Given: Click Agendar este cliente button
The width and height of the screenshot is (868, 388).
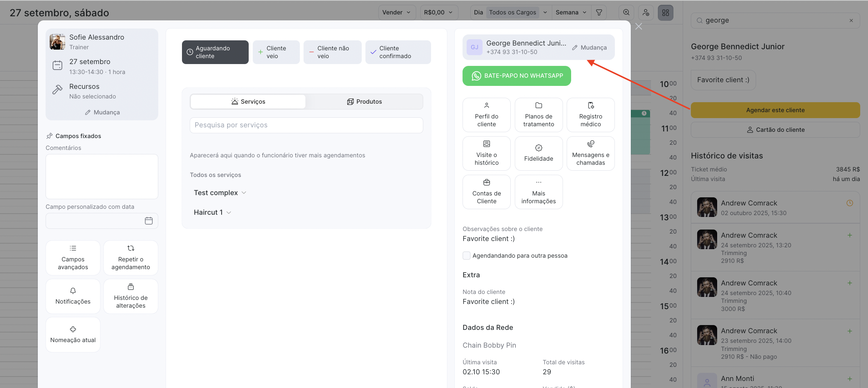Looking at the screenshot, I should coord(775,110).
